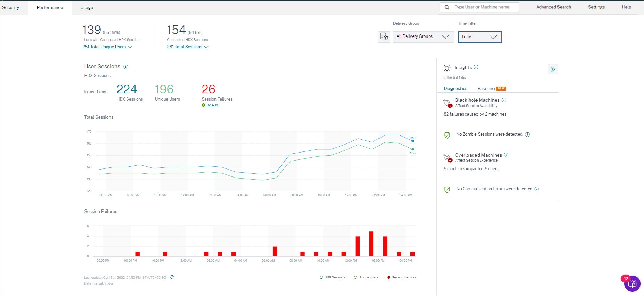Open Advanced Search
Image resolution: width=644 pixels, height=296 pixels.
click(553, 7)
